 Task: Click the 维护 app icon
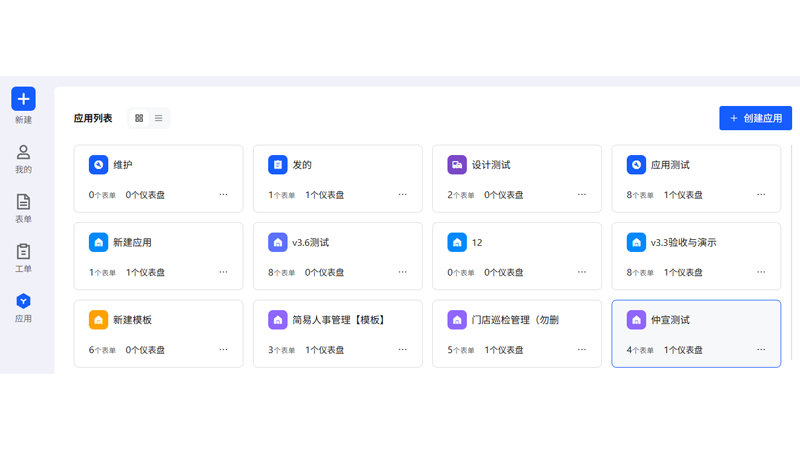(x=98, y=165)
